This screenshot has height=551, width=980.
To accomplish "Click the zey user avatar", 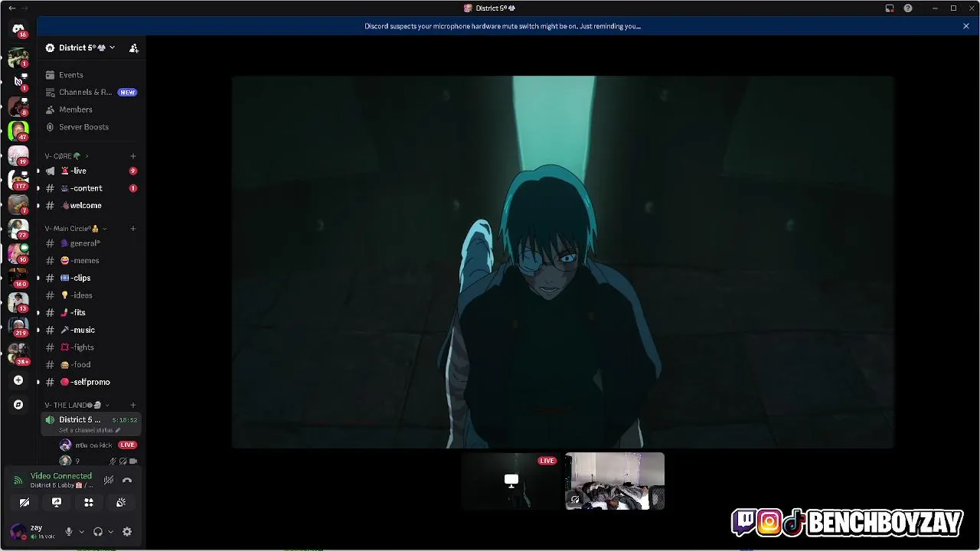I will [x=17, y=532].
